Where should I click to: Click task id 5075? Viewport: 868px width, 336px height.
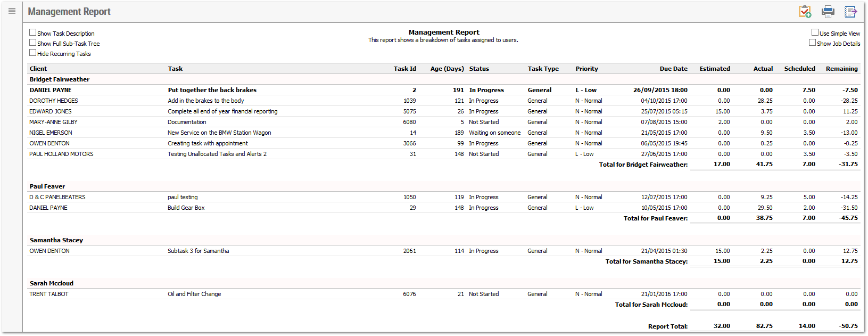click(410, 111)
